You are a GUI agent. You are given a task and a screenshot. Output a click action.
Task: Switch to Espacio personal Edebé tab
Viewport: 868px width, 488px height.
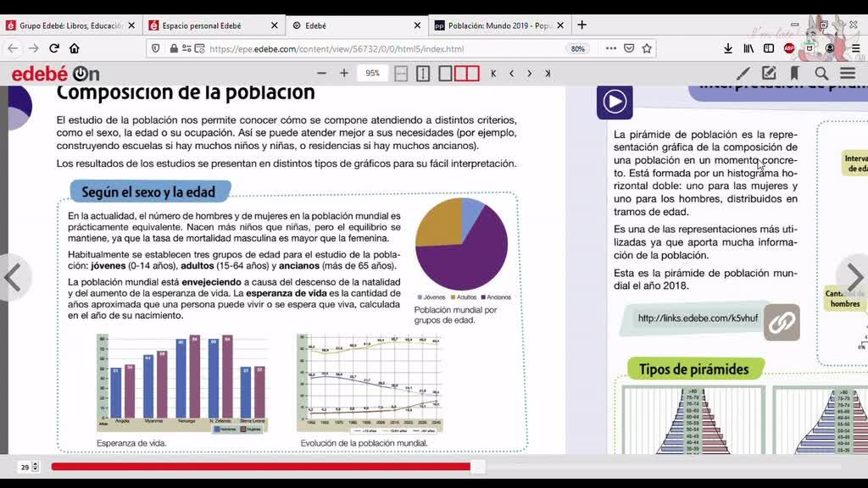pos(202,25)
